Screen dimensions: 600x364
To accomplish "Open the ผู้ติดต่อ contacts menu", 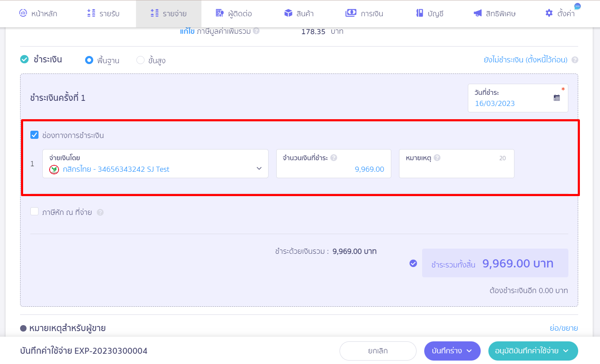I will (x=233, y=14).
